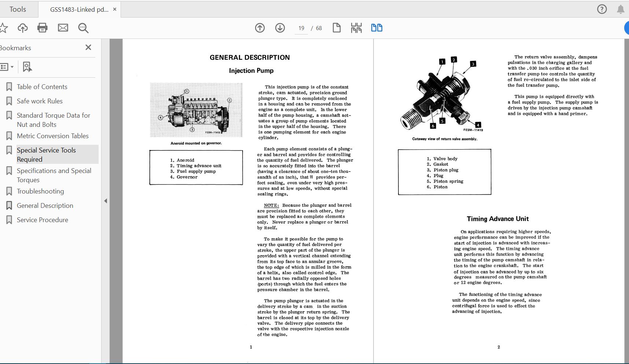Viewport: 629px width, 364px height.
Task: Click bookmark icon beside Service Procedure
Action: [x=9, y=220]
